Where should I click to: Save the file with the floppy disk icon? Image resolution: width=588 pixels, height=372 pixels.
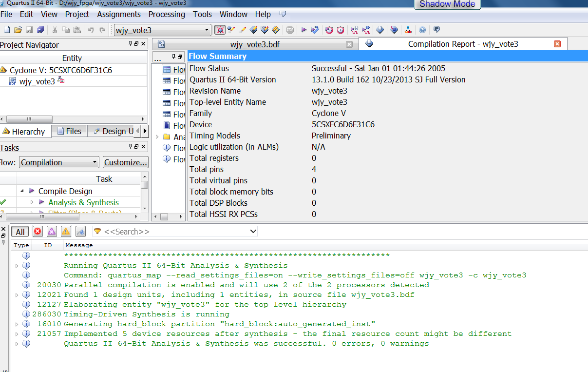tap(29, 30)
